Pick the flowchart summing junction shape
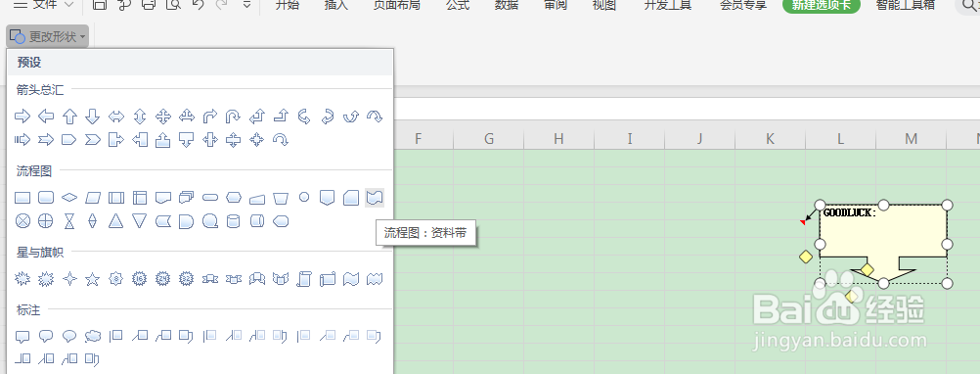The width and height of the screenshot is (980, 374). pos(22,220)
